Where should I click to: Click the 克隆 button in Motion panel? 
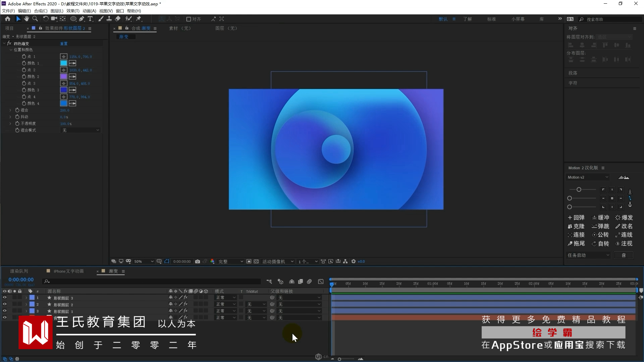pos(576,226)
